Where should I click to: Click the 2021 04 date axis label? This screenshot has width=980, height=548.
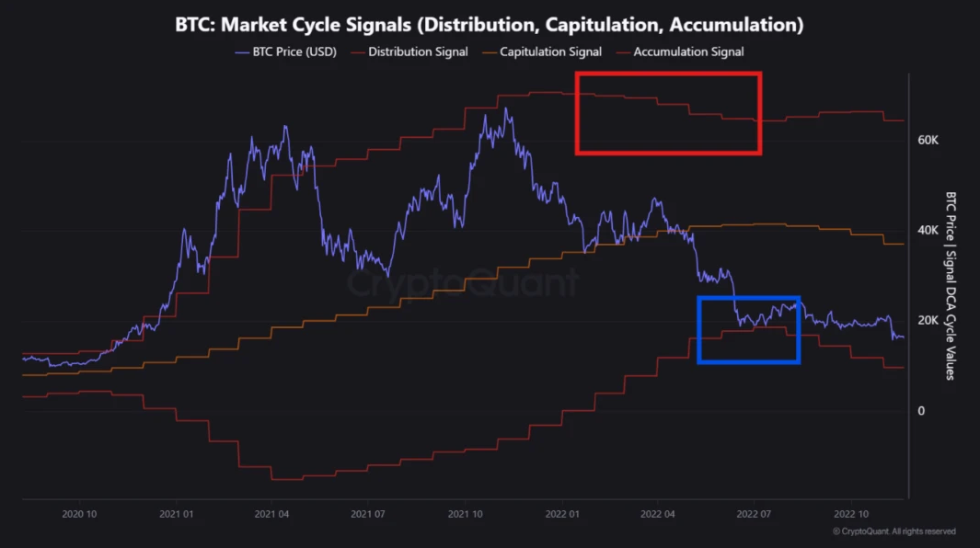pos(271,514)
